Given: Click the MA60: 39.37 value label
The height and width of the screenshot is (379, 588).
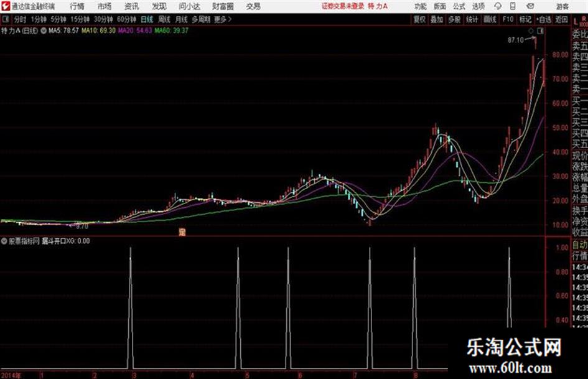Looking at the screenshot, I should point(171,30).
